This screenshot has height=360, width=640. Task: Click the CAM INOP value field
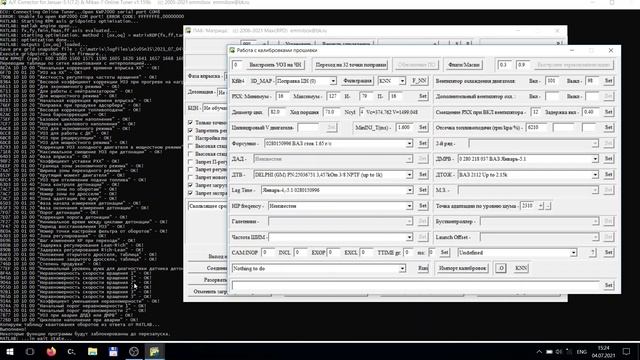point(268,253)
